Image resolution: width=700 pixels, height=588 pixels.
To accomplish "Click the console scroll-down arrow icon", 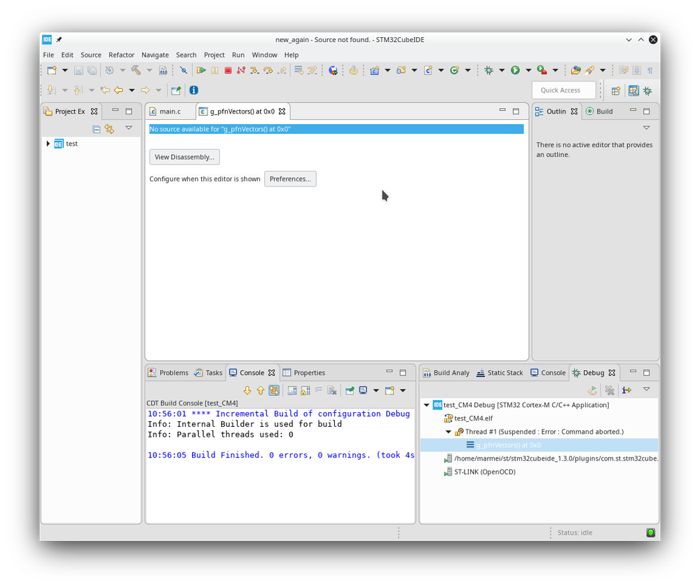I will [x=247, y=390].
